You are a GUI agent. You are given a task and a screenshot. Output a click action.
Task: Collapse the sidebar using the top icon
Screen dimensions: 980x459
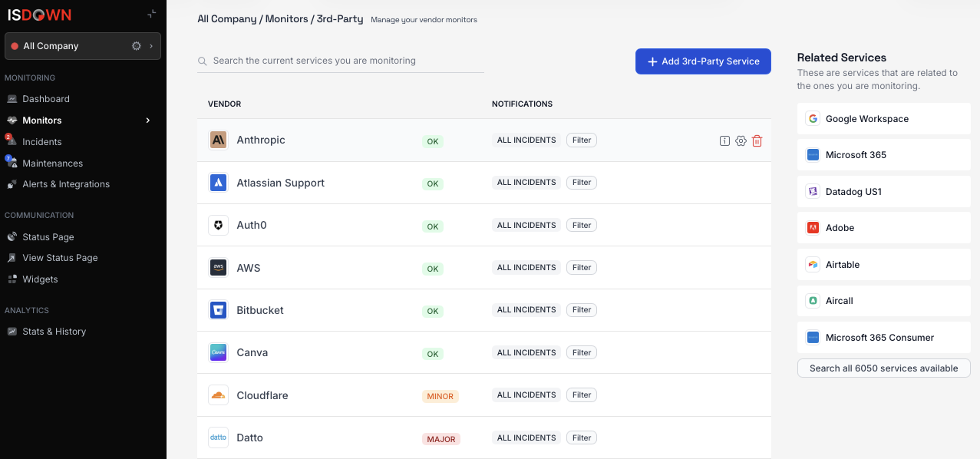click(x=152, y=14)
